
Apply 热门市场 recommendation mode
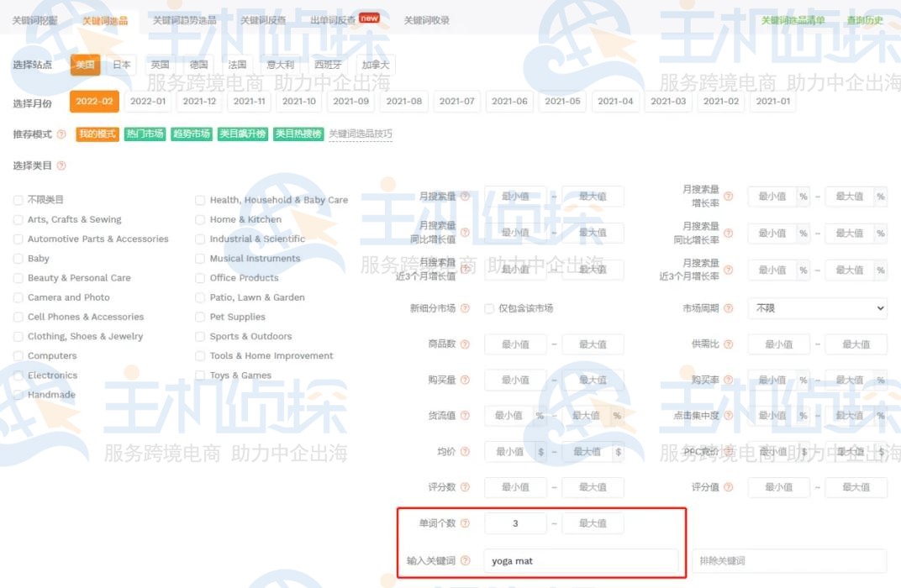[x=145, y=134]
